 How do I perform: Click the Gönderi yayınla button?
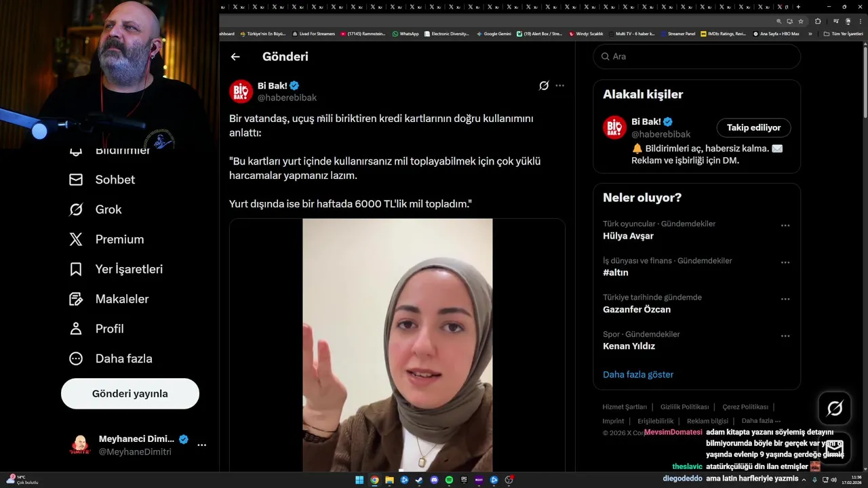click(x=130, y=394)
